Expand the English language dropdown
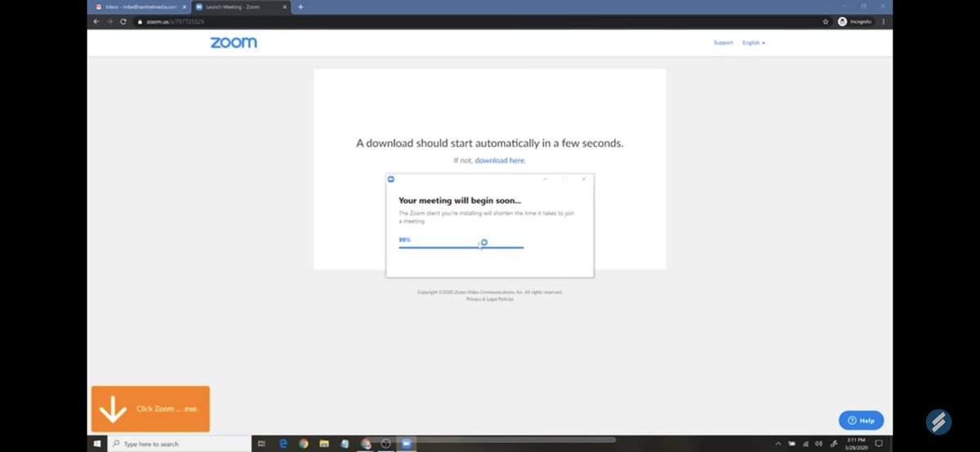980x452 pixels. 754,42
